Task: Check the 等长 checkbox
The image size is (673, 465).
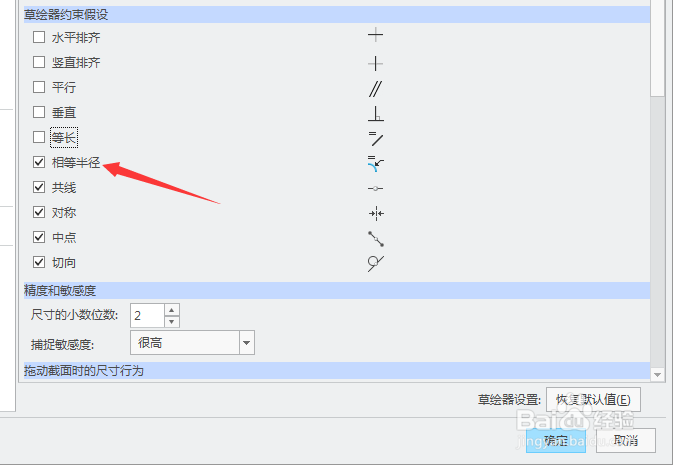Action: [39, 137]
